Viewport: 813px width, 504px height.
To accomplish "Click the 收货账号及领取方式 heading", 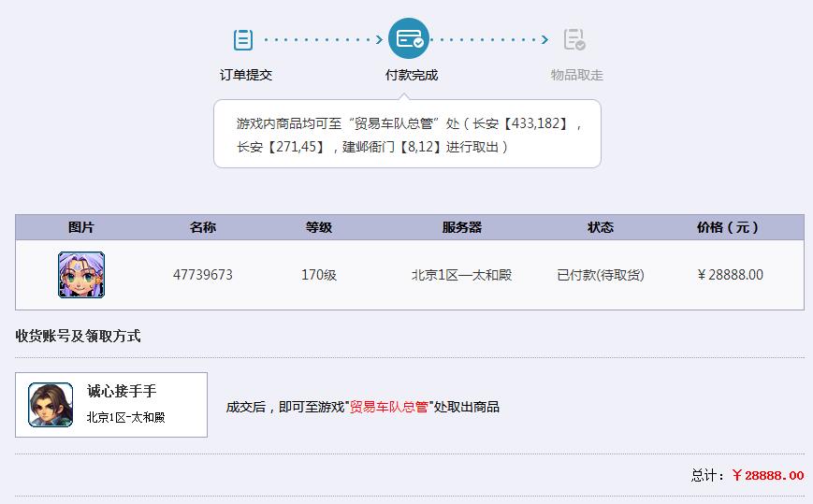I will (x=78, y=337).
